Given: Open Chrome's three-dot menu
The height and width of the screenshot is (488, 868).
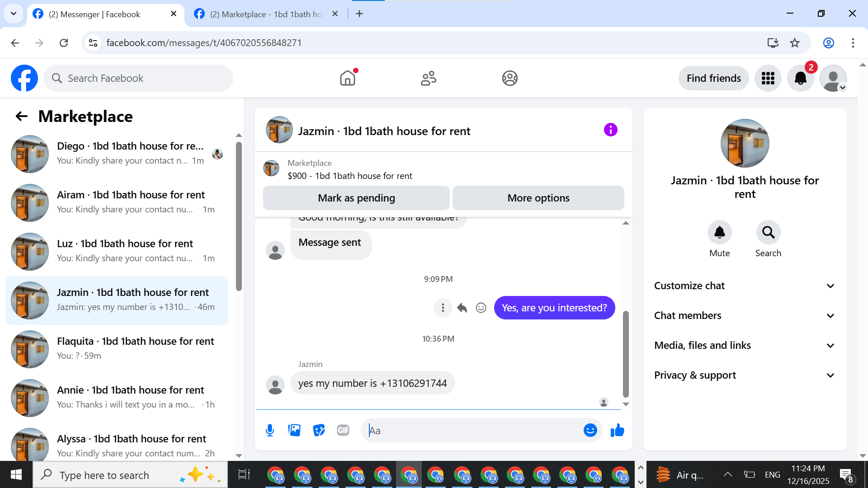Looking at the screenshot, I should pyautogui.click(x=853, y=43).
